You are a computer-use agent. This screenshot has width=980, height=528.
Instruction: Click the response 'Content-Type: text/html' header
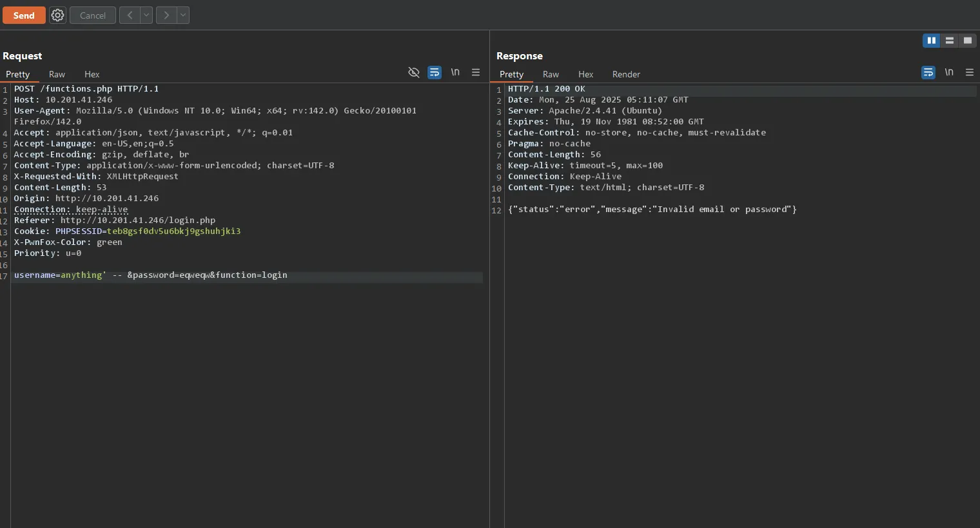click(606, 188)
